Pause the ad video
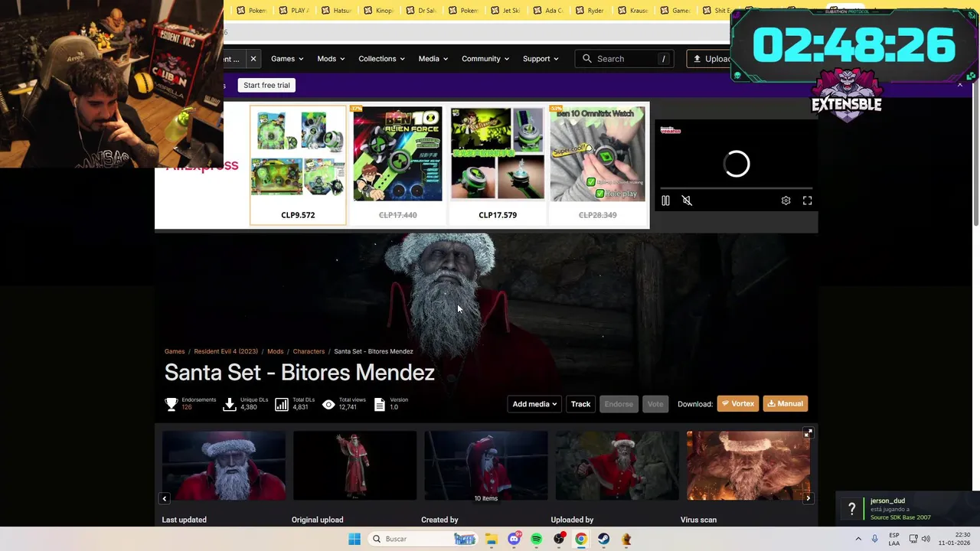 665,201
